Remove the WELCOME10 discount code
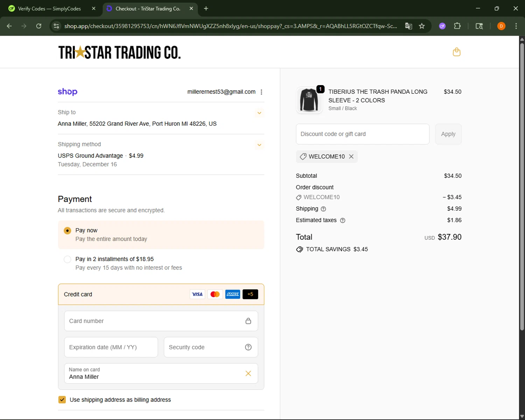The height and width of the screenshot is (420, 525). pos(351,156)
